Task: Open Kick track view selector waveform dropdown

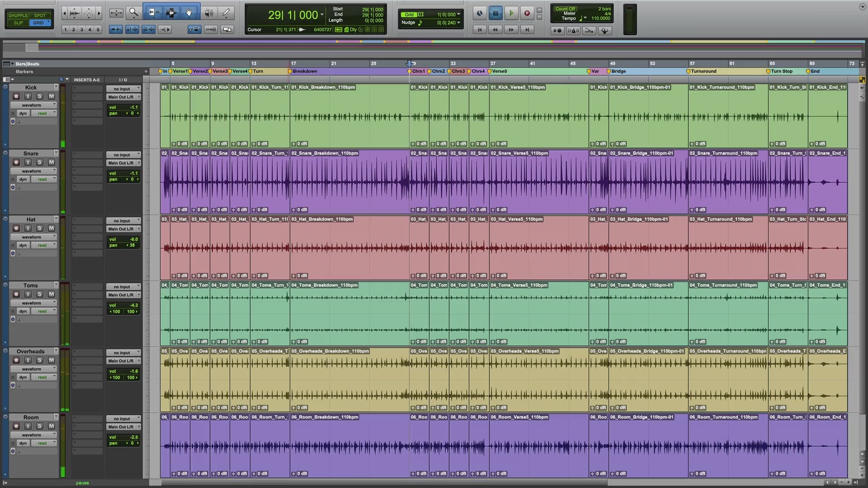Action: click(x=34, y=105)
